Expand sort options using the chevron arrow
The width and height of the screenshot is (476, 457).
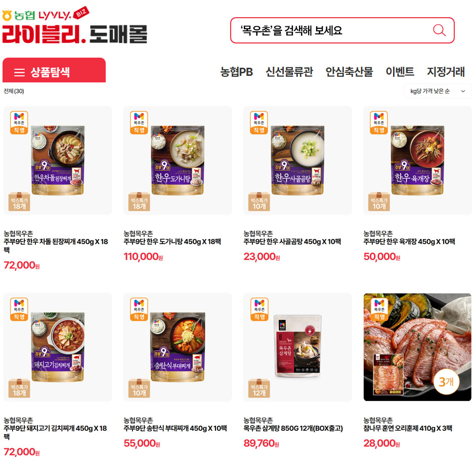click(x=463, y=91)
